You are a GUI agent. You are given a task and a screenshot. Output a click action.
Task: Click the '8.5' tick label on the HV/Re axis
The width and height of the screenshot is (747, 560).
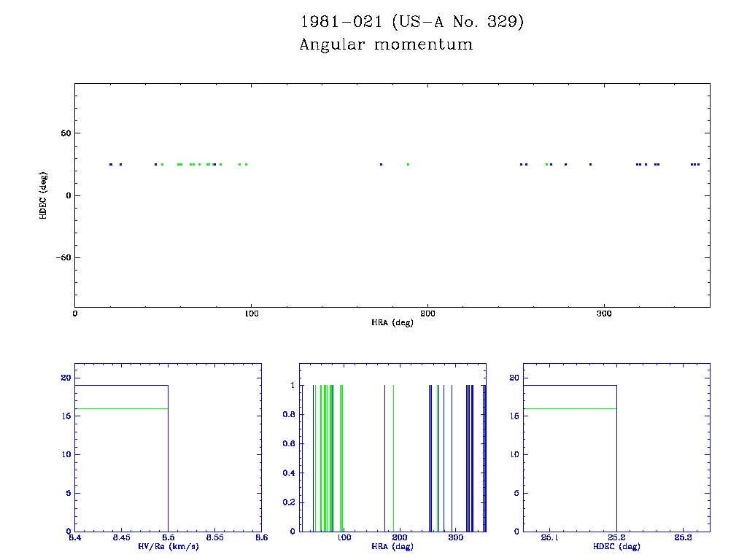168,538
